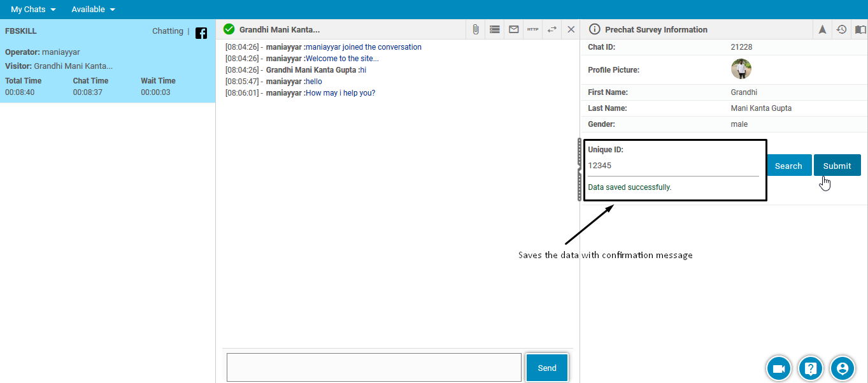The image size is (868, 383).
Task: Close the Grandhi Mani Kanta chat
Action: tap(571, 29)
